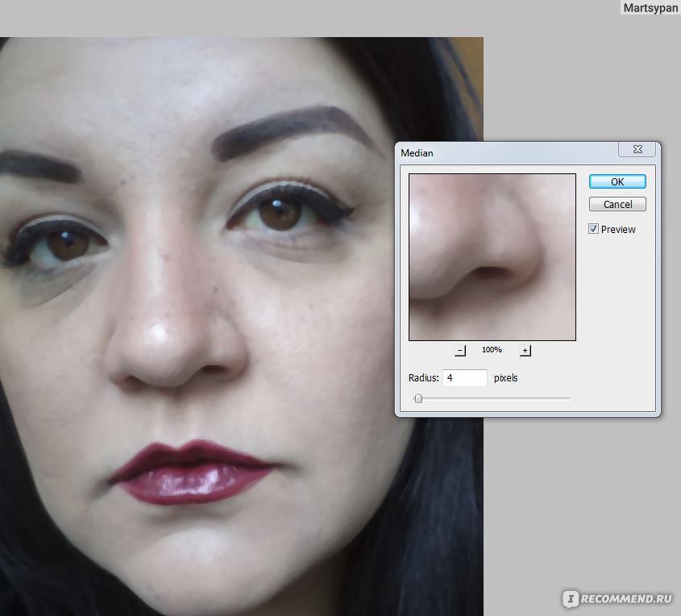
Task: Confirm the Median filter with OK
Action: pos(617,181)
